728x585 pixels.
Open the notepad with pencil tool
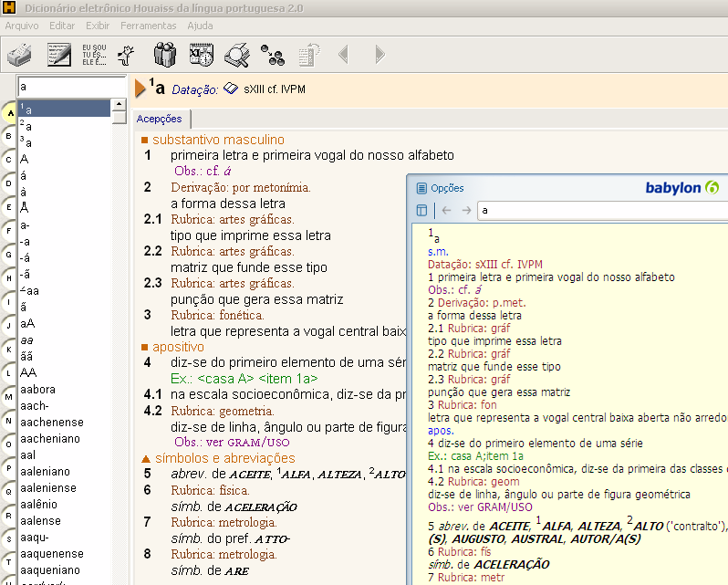[x=58, y=56]
